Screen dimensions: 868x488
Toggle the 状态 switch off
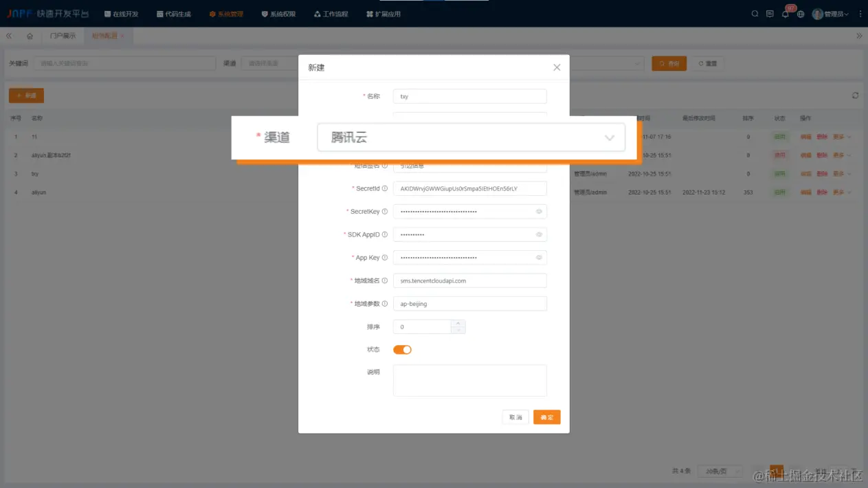coord(402,350)
